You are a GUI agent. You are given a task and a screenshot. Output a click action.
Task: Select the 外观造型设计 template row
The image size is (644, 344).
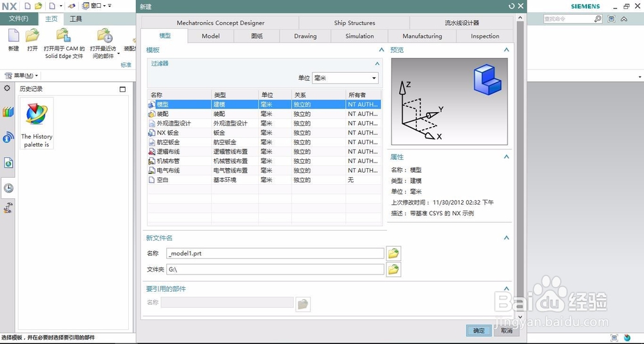264,123
